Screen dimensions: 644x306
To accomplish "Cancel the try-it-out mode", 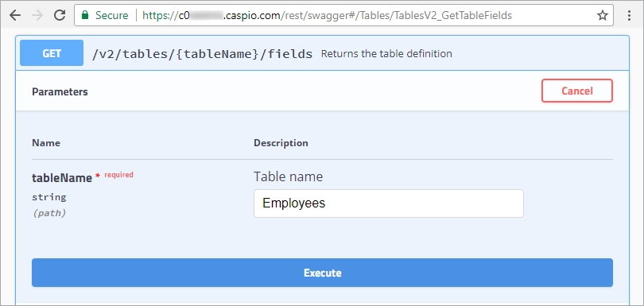I will [x=577, y=91].
